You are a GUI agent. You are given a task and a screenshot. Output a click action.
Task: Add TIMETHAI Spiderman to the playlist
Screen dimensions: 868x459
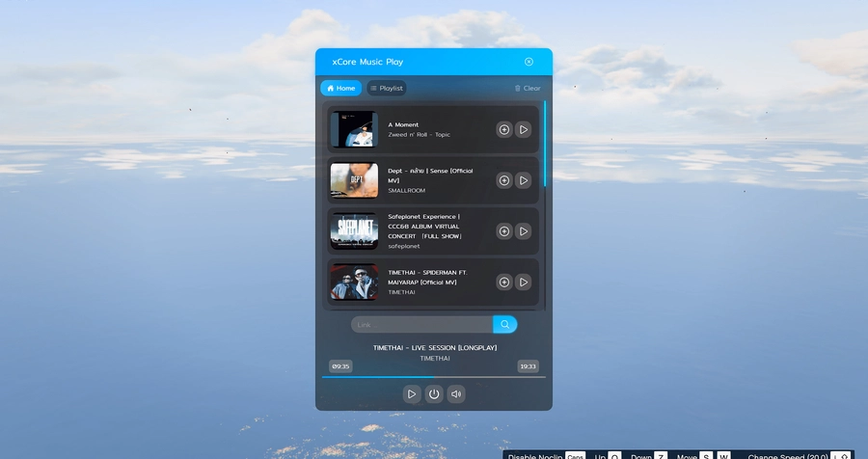pos(503,283)
